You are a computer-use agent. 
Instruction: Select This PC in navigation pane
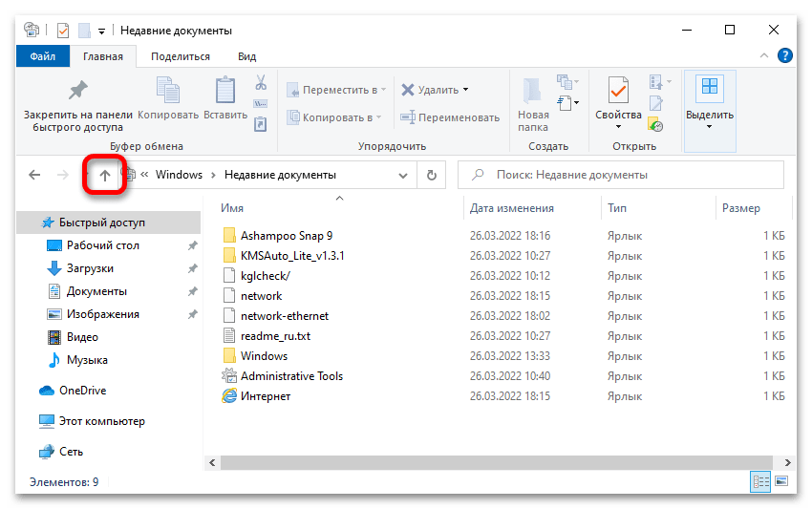pyautogui.click(x=101, y=421)
